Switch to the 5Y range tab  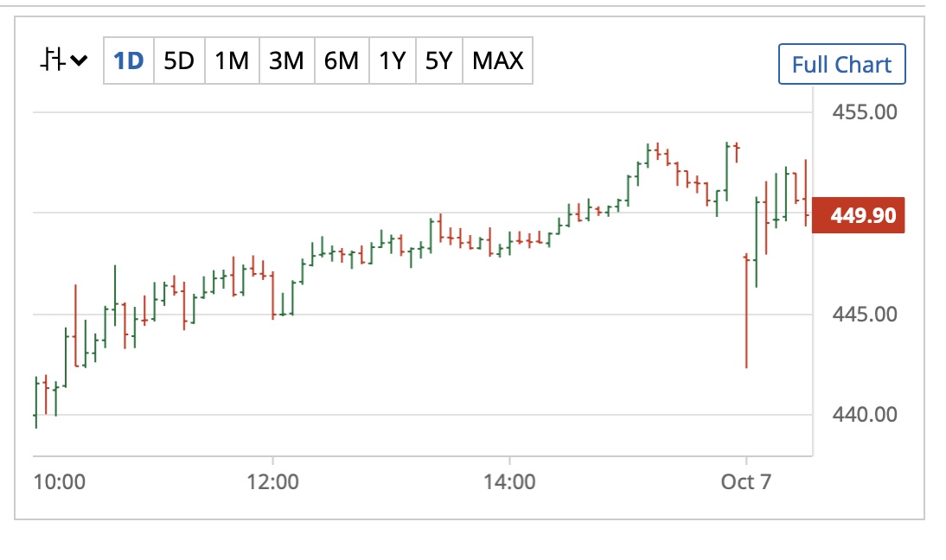point(439,61)
